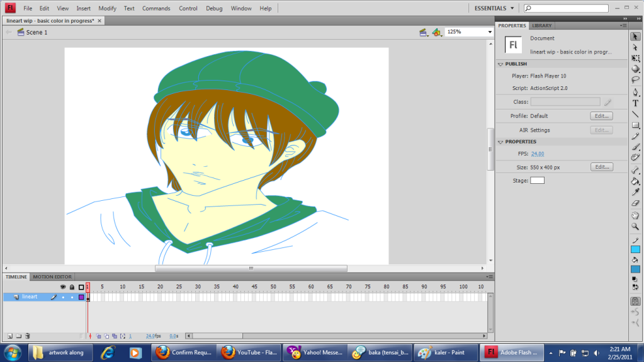
Task: Click Edit button next to Size
Action: pos(602,167)
